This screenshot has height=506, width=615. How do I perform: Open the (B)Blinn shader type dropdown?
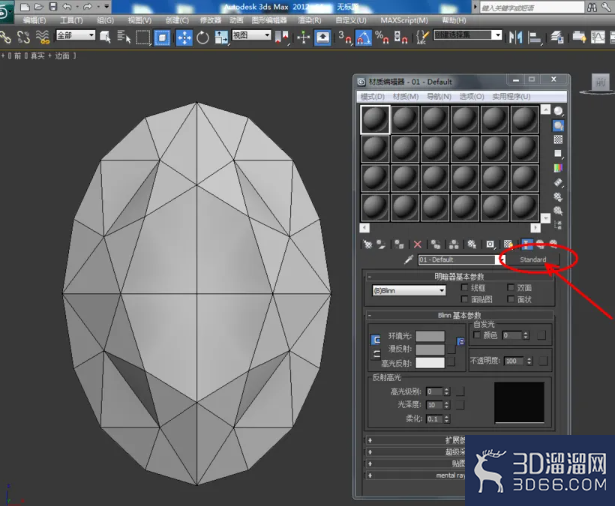(x=409, y=291)
